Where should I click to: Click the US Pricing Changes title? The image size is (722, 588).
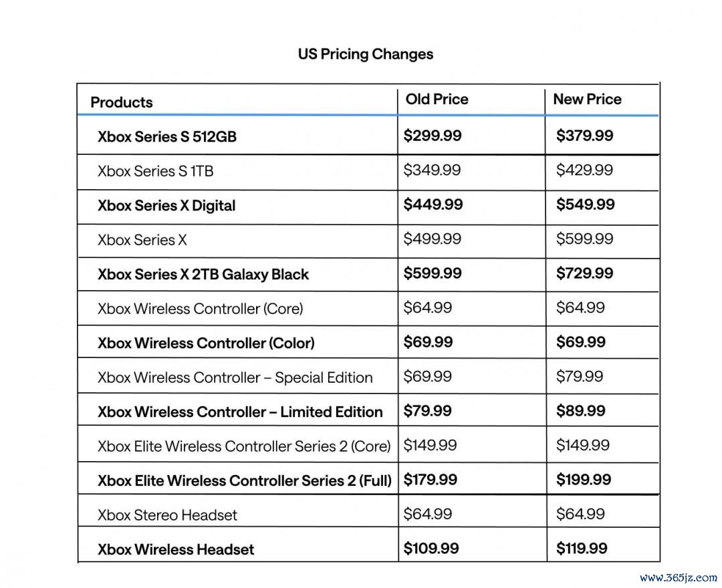(365, 54)
